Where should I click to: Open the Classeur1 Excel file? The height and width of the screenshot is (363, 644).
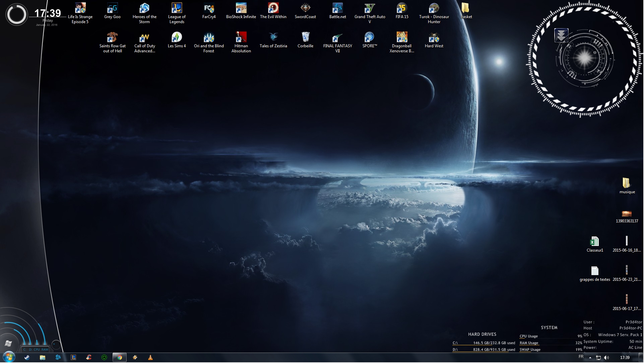pos(595,245)
